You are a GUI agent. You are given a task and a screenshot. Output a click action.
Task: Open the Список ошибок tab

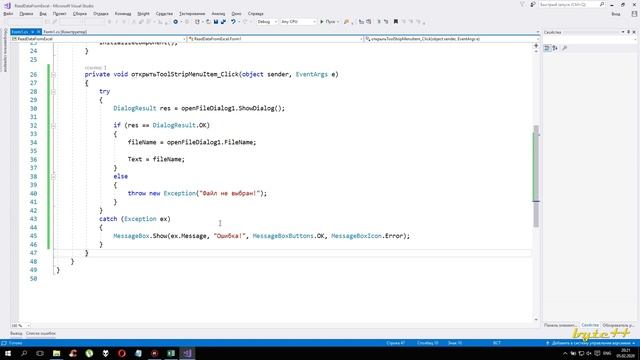pos(41,333)
